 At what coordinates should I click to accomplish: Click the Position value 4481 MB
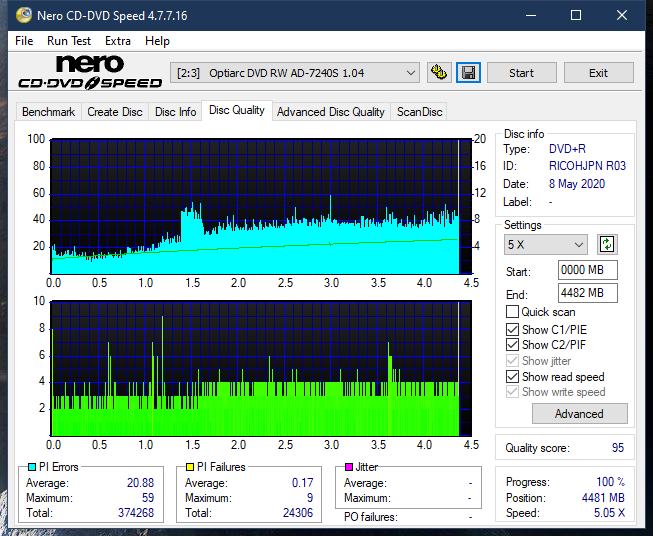[603, 498]
